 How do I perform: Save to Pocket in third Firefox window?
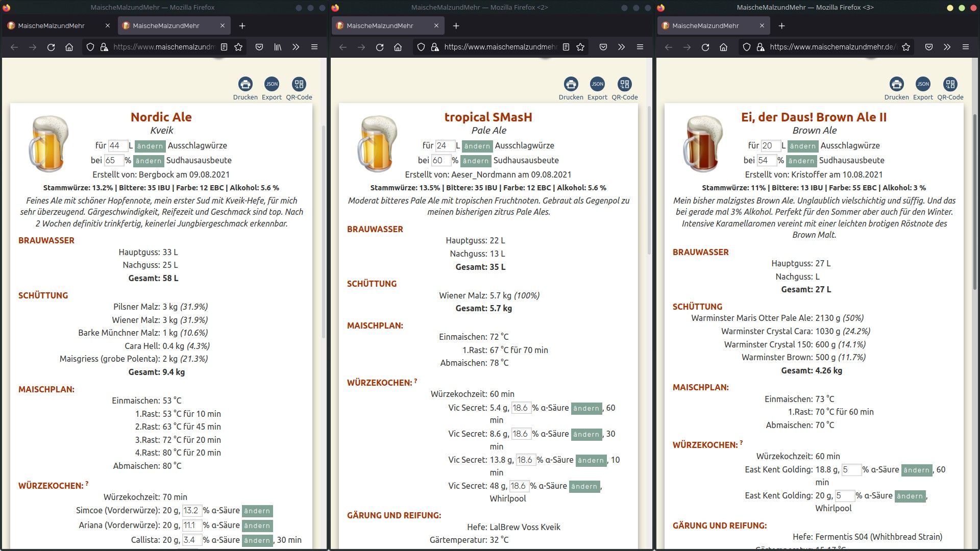(929, 47)
